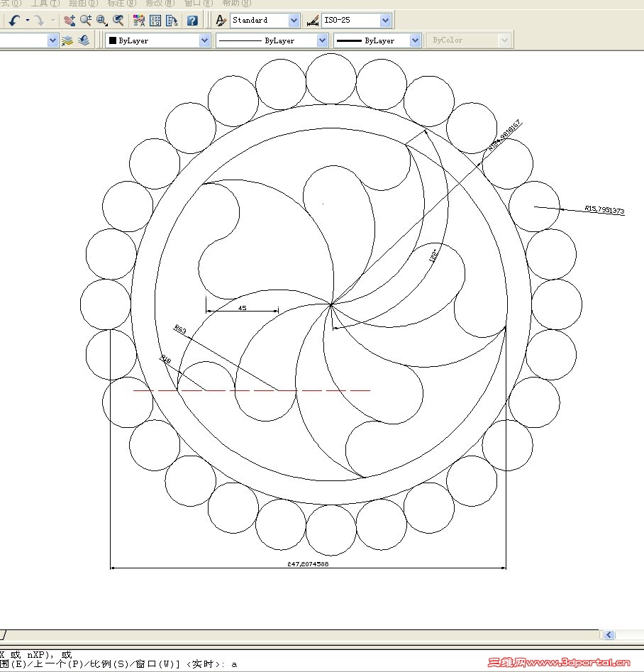Expand the ISO-25 dimension style dropdown

pos(385,20)
